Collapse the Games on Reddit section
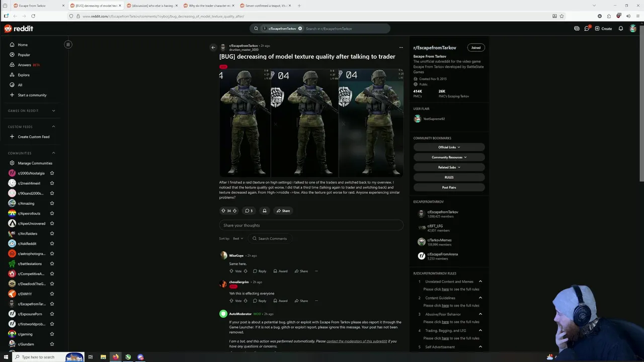The image size is (644, 362). pos(53,111)
